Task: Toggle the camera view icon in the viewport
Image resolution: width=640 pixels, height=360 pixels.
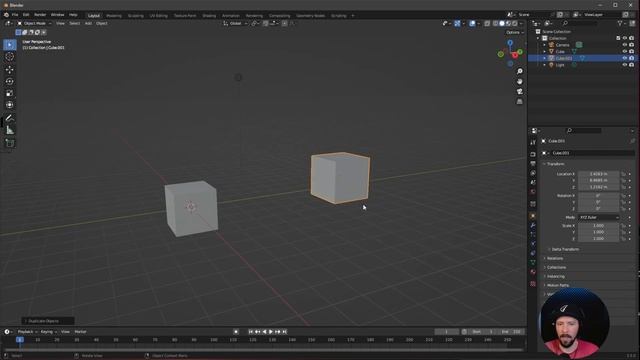Action: 520,91
